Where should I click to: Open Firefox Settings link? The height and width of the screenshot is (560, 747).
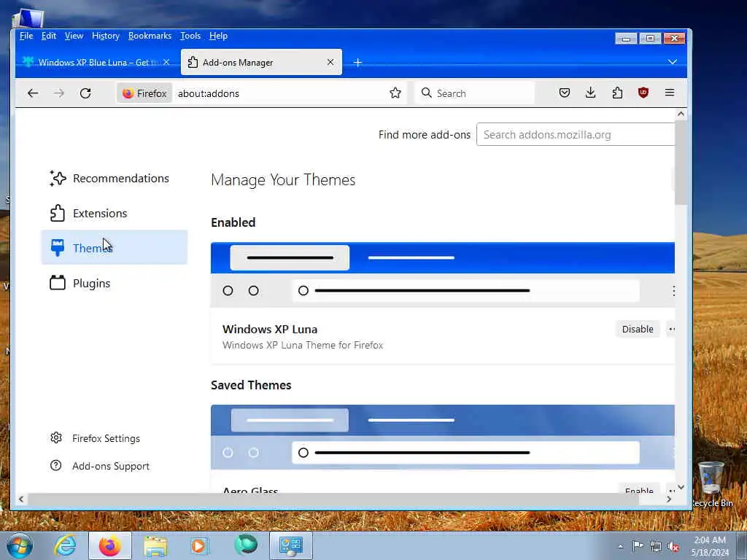tap(106, 438)
